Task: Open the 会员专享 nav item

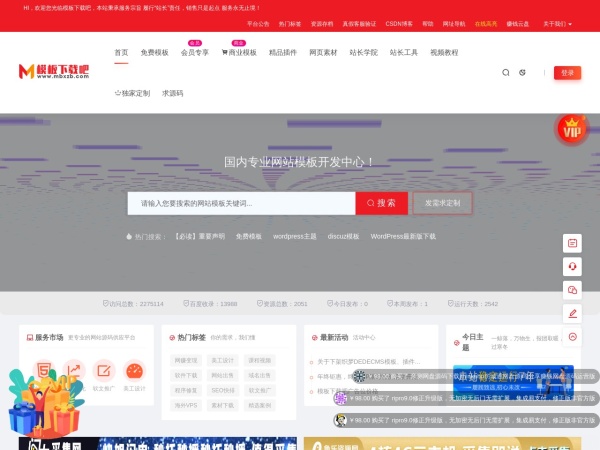Action: (x=195, y=52)
